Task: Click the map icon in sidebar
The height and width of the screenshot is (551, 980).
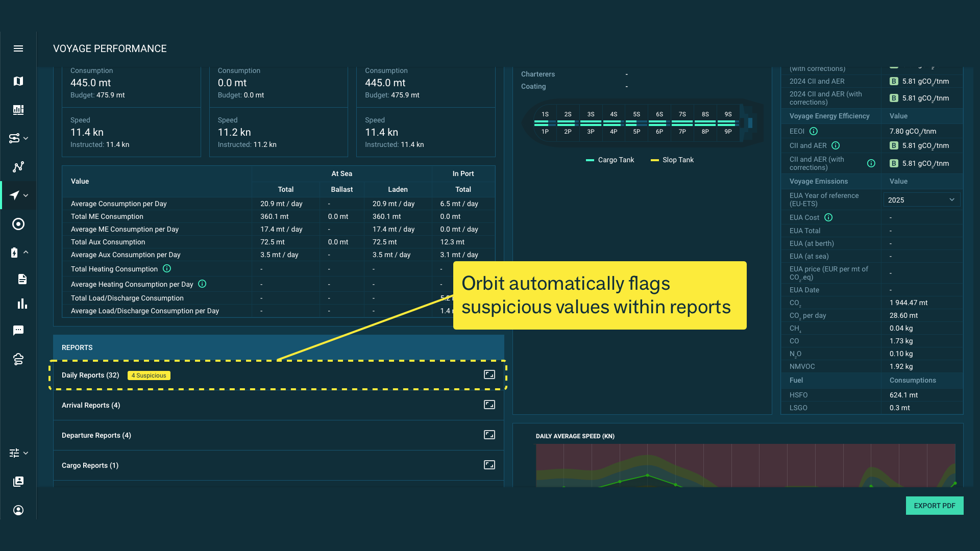Action: (x=18, y=81)
